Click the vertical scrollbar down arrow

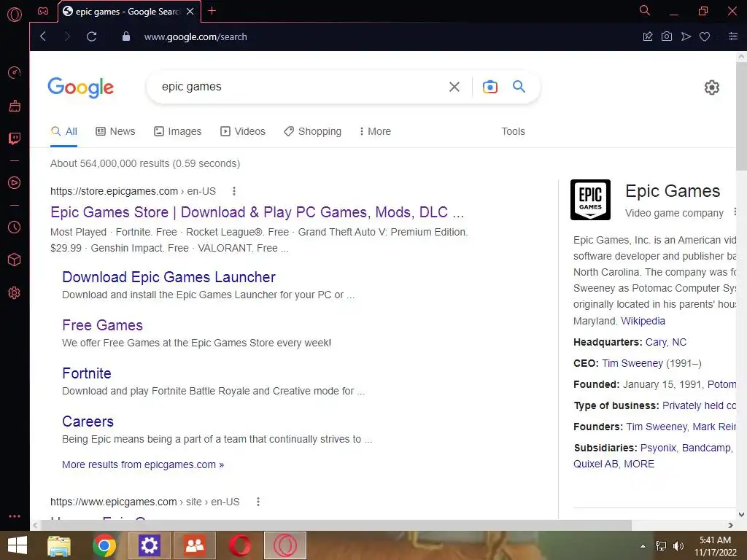tap(741, 514)
